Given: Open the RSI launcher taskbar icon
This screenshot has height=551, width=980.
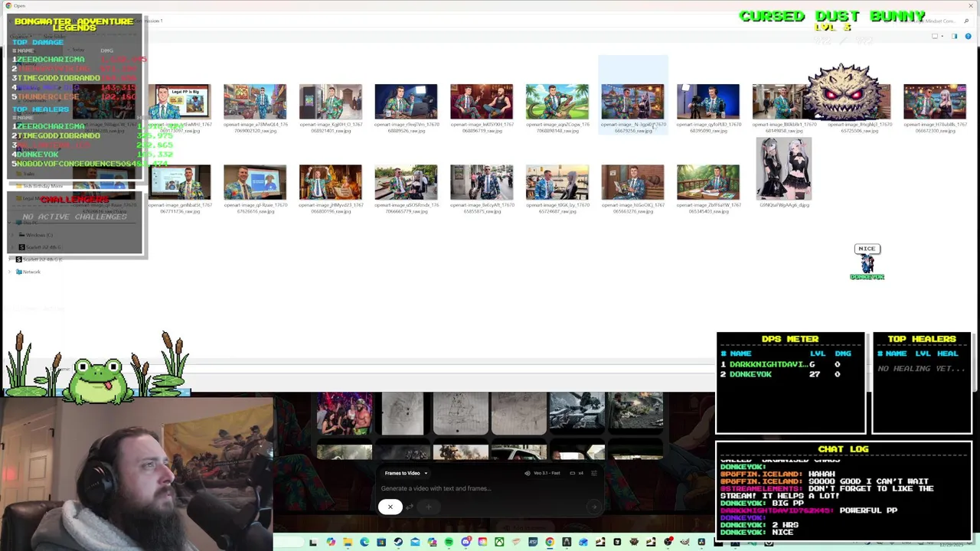Looking at the screenshot, I should pyautogui.click(x=533, y=543).
